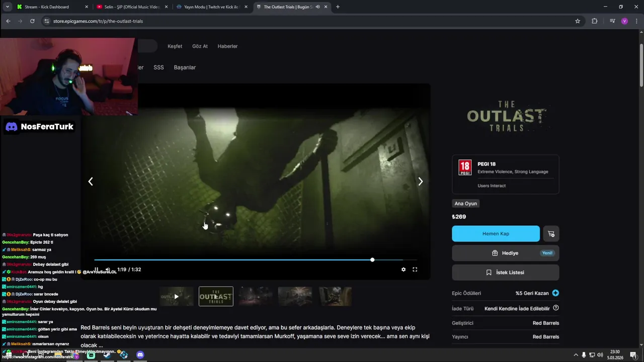Open the media control icon in toolbar
The height and width of the screenshot is (362, 644).
pyautogui.click(x=612, y=21)
